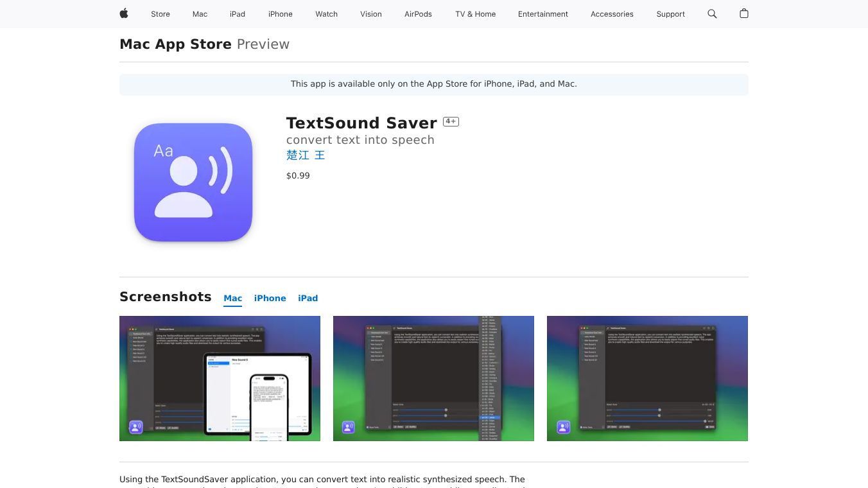This screenshot has width=868, height=488.
Task: Click the TextSound Saver app icon
Action: coord(193,182)
